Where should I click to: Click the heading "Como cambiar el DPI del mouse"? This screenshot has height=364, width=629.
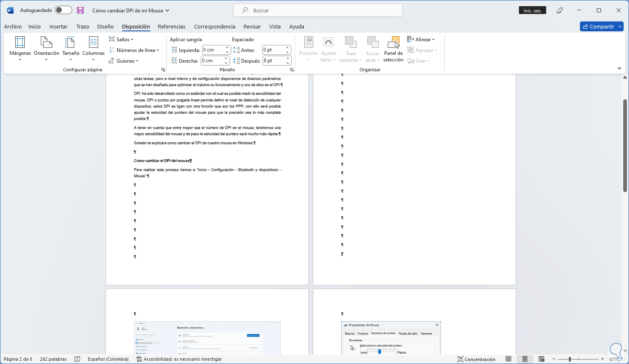(x=162, y=161)
